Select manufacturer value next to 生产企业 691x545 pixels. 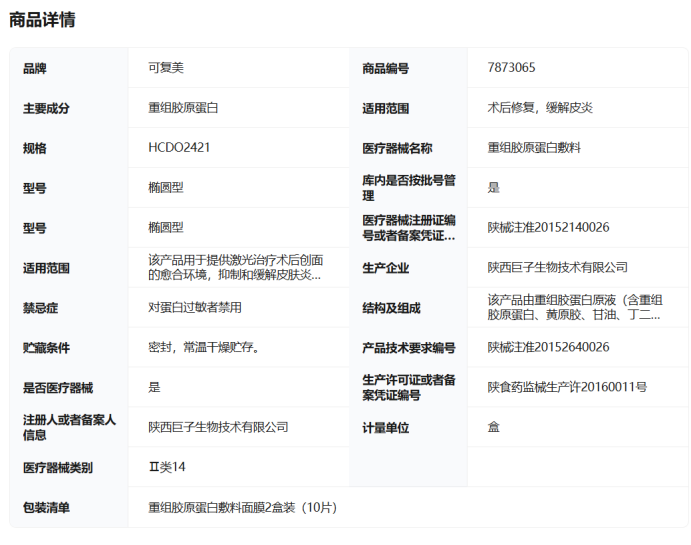coord(557,267)
